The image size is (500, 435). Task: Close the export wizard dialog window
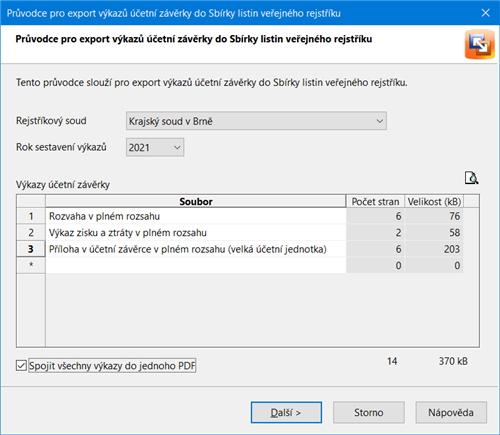486,13
